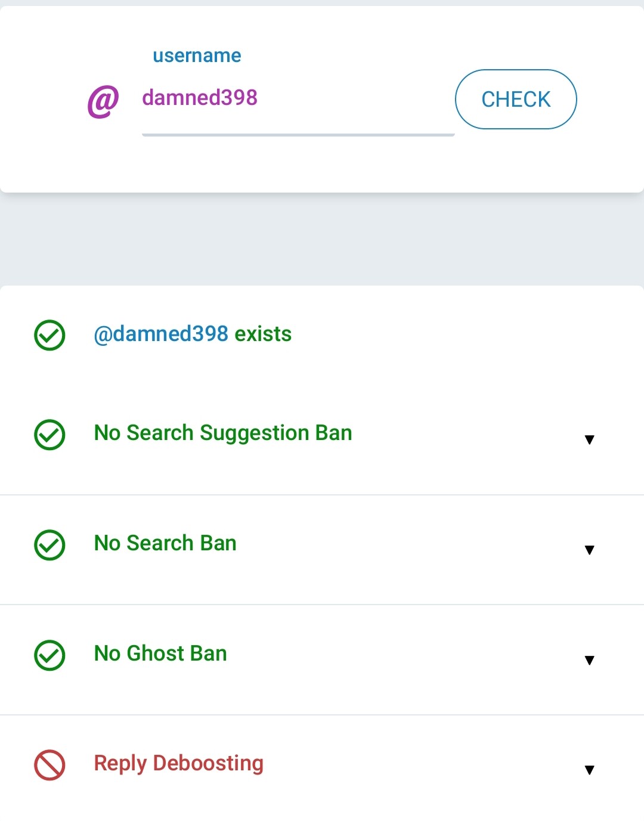Open the No Ghost Ban row text
Image resolution: width=644 pixels, height=821 pixels.
coord(160,653)
